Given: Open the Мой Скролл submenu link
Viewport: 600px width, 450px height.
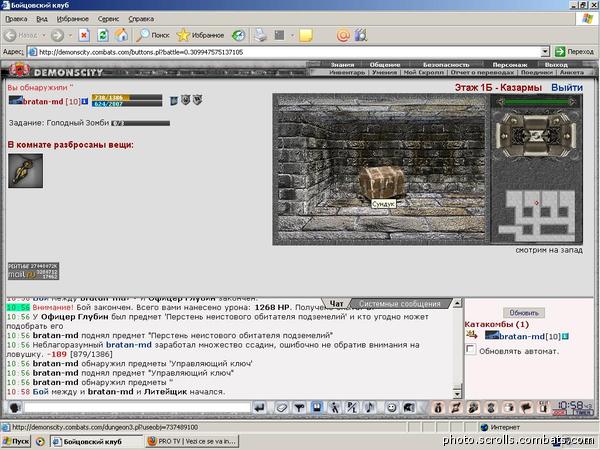Looking at the screenshot, I should coord(424,72).
